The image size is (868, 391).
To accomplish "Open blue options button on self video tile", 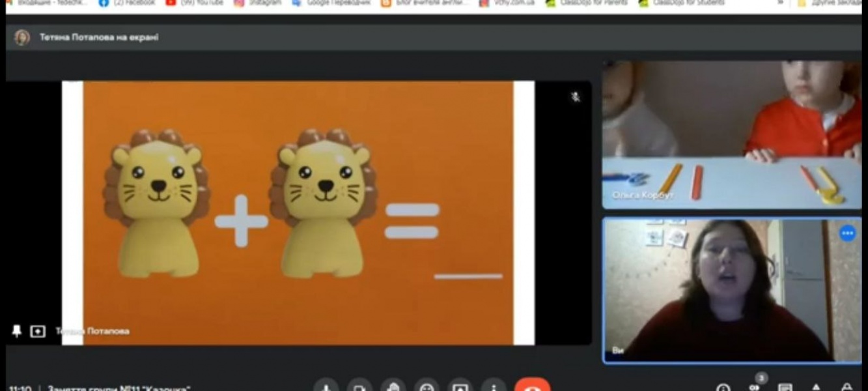I will click(847, 233).
